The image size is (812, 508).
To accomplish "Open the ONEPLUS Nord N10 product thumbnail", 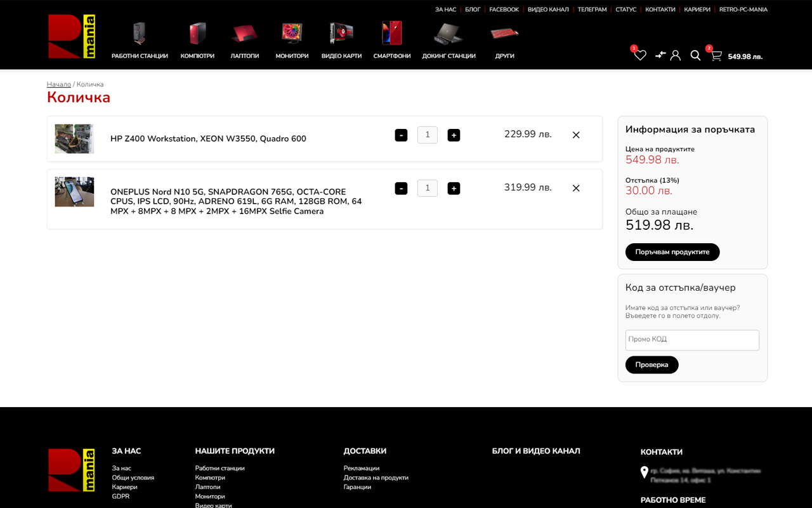I will click(74, 192).
